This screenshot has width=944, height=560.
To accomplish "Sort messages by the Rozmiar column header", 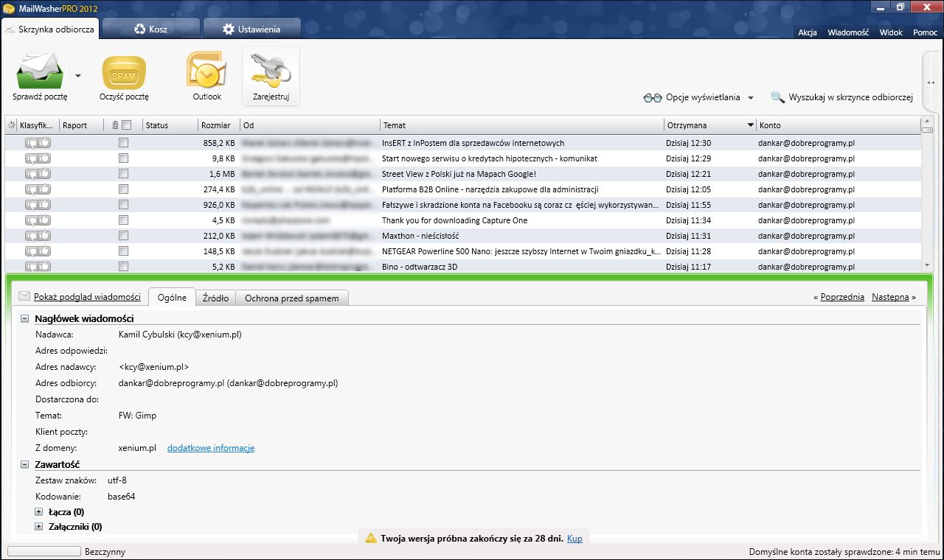I will [219, 125].
